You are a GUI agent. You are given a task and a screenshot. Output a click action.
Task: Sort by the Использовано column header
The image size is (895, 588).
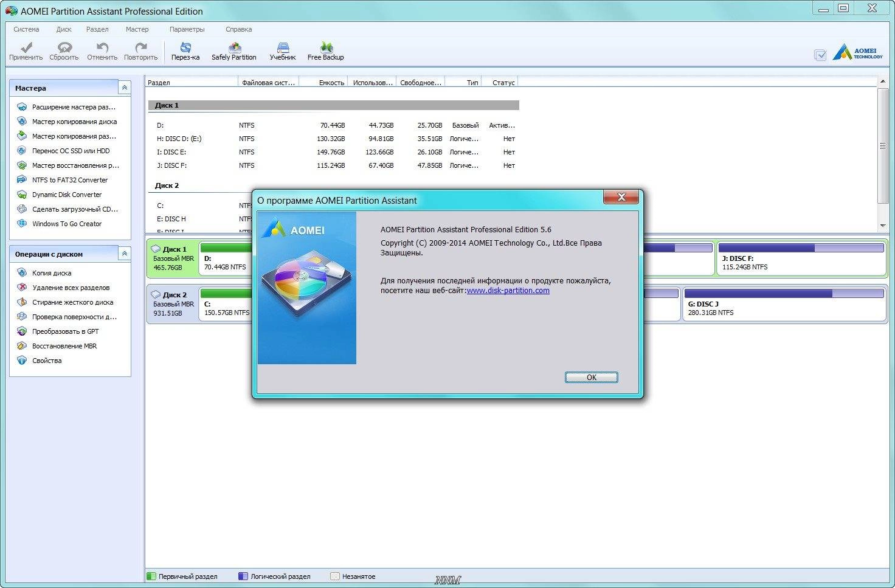coord(371,82)
